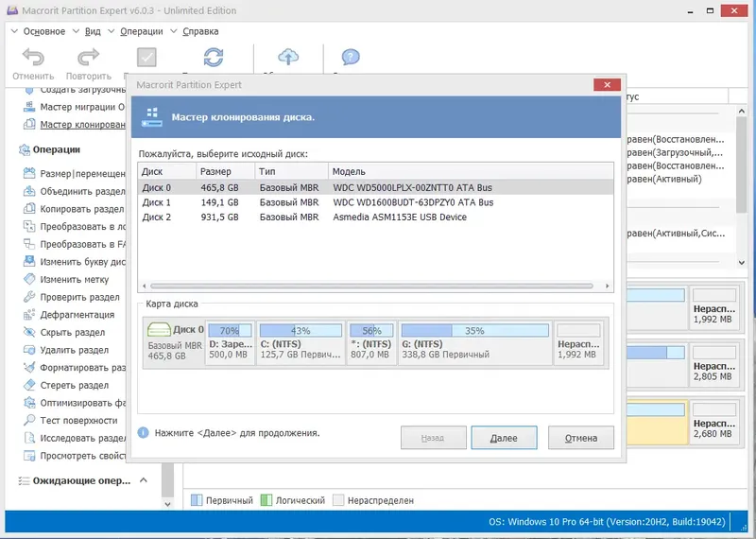Click the C: (NTFS) 125,7 GB partition
This screenshot has width=756, height=539.
301,342
